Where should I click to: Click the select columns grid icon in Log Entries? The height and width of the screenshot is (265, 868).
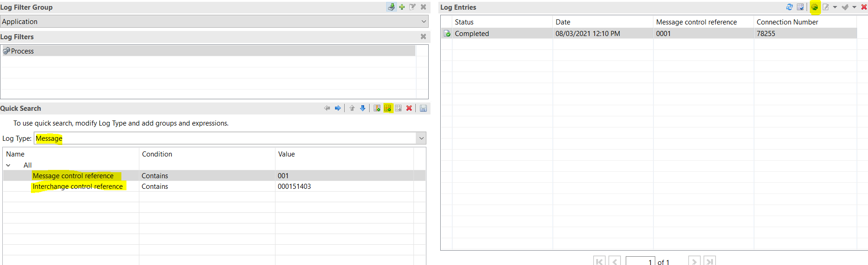(800, 7)
